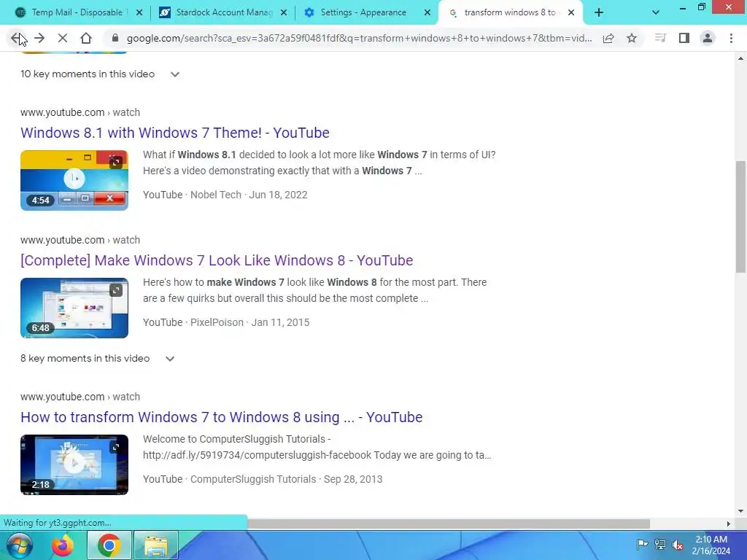Switch to the Stardock Account Manager tab

[223, 13]
